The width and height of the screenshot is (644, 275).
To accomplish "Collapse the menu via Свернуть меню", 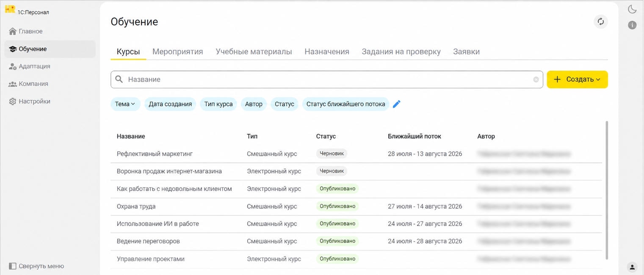I will pyautogui.click(x=36, y=266).
